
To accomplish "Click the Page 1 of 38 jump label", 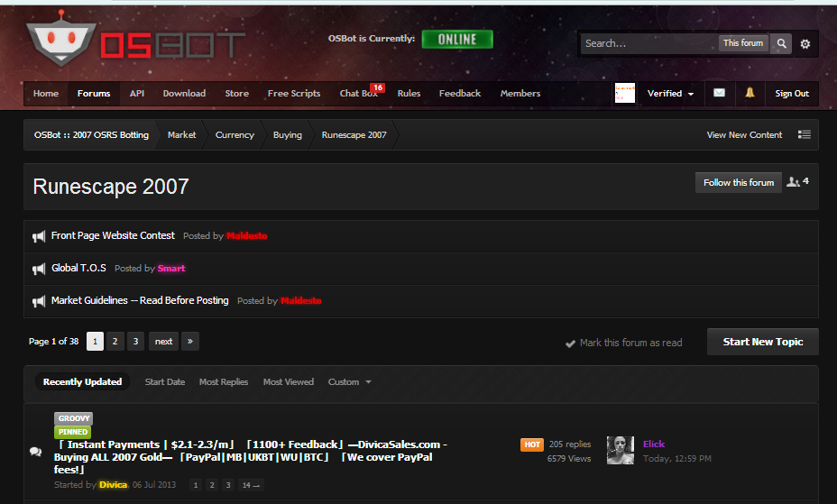I will coord(54,342).
